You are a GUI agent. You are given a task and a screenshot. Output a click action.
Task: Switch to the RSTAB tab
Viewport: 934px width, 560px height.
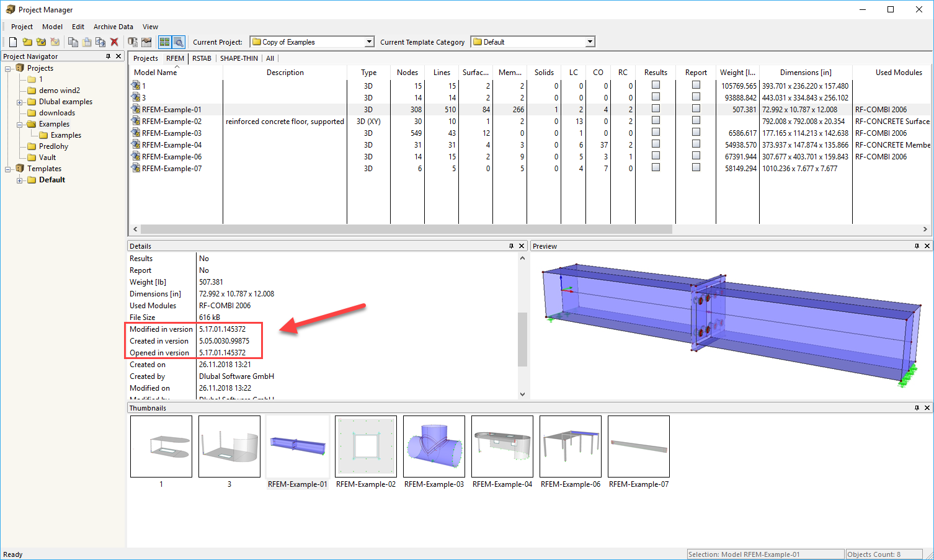point(202,58)
